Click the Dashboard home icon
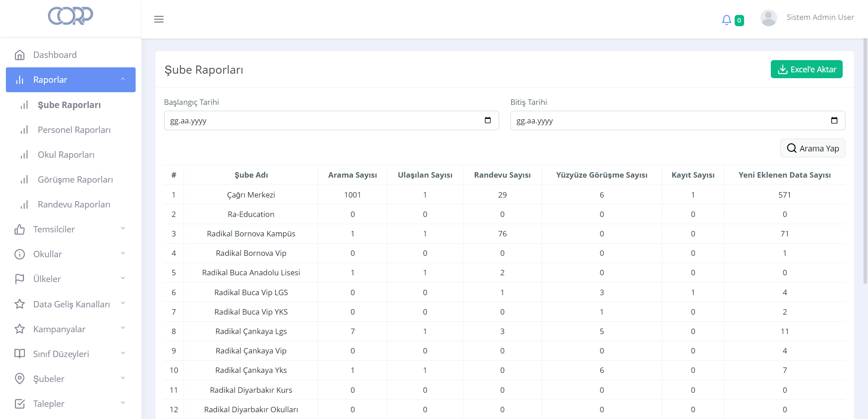868x419 pixels. coord(20,55)
